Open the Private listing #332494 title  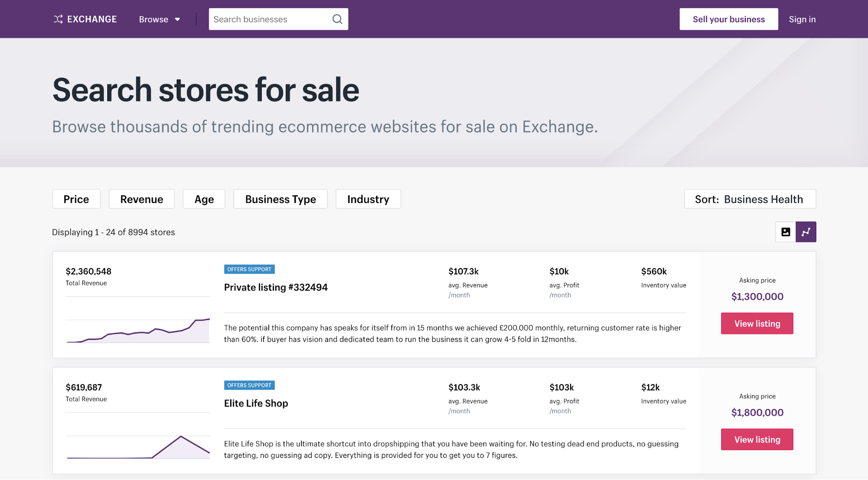click(276, 287)
